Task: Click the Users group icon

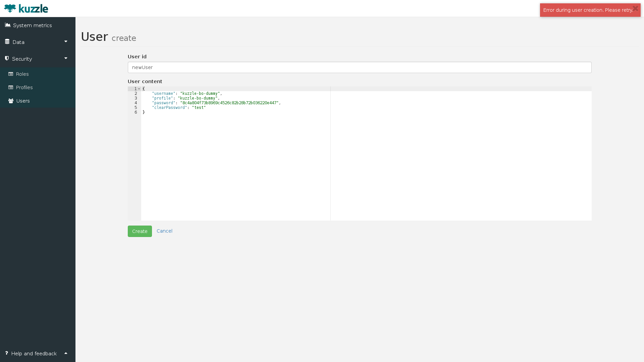Action: 11,101
